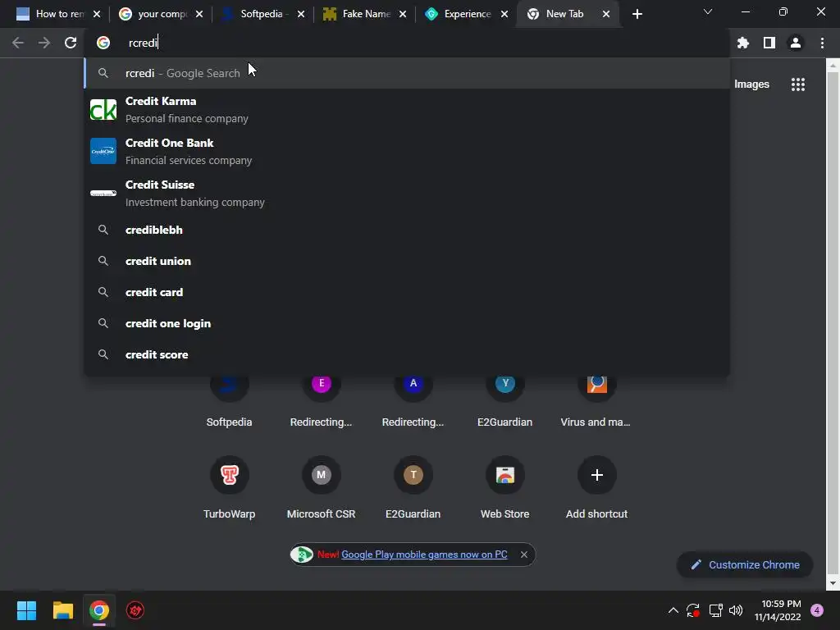Close the Fake Name tab
Viewport: 840px width, 630px height.
[402, 14]
